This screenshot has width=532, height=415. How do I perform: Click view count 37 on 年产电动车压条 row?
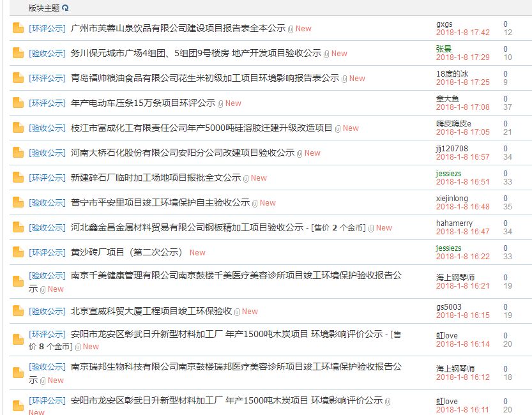pos(508,107)
